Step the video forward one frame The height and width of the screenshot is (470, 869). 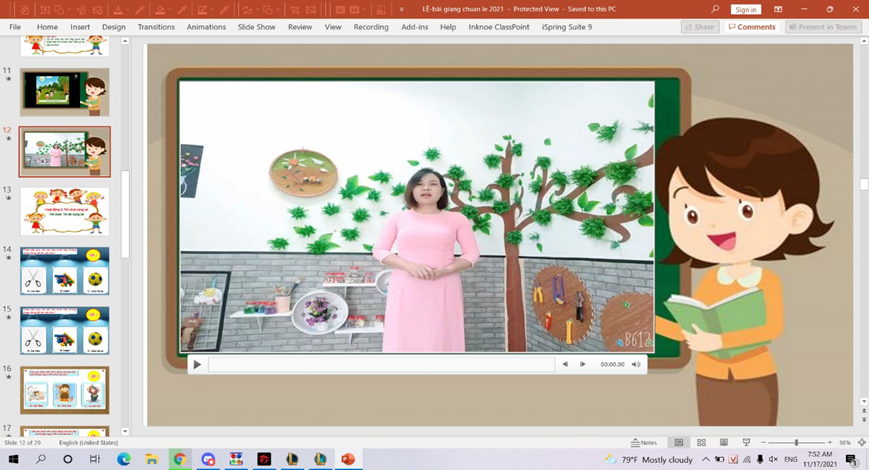[583, 365]
